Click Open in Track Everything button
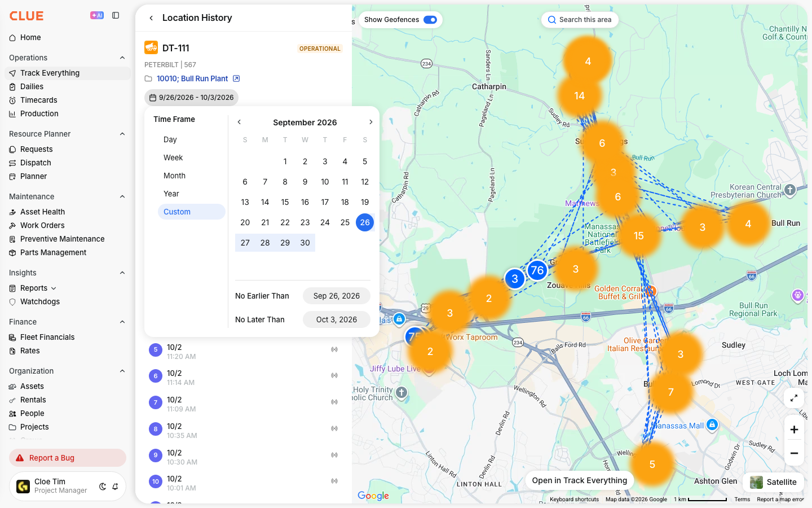This screenshot has height=508, width=812. pos(579,480)
